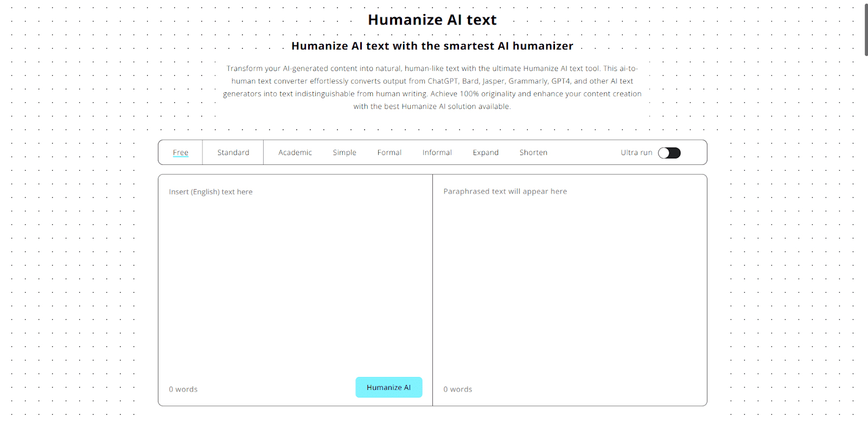The height and width of the screenshot is (423, 868).
Task: Switch to Informal tone
Action: click(437, 152)
